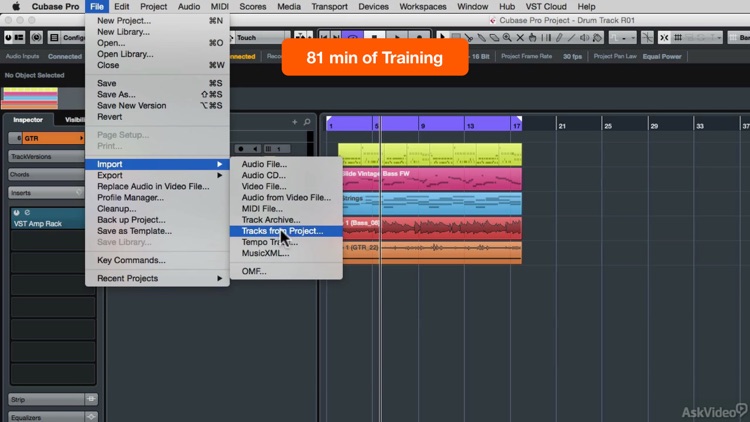Click the blue Strings clip
Image resolution: width=750 pixels, height=422 pixels.
(x=432, y=204)
